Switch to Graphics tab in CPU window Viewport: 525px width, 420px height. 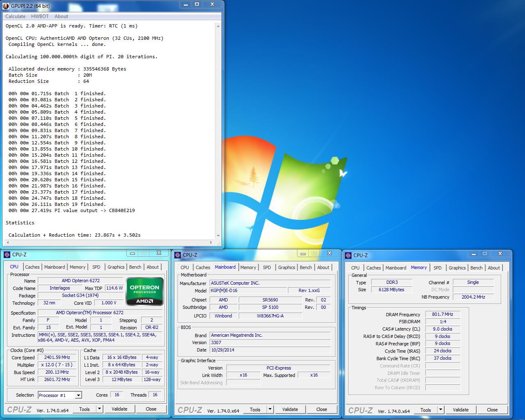pos(116,267)
